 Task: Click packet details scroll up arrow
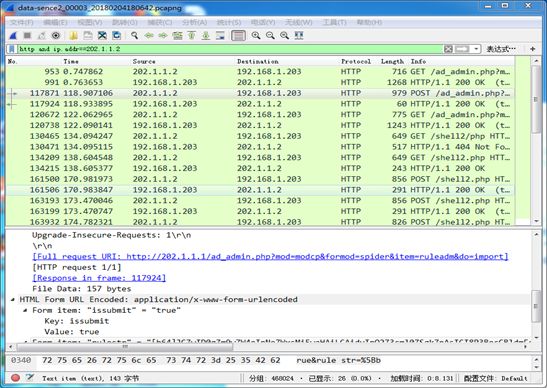pos(536,234)
